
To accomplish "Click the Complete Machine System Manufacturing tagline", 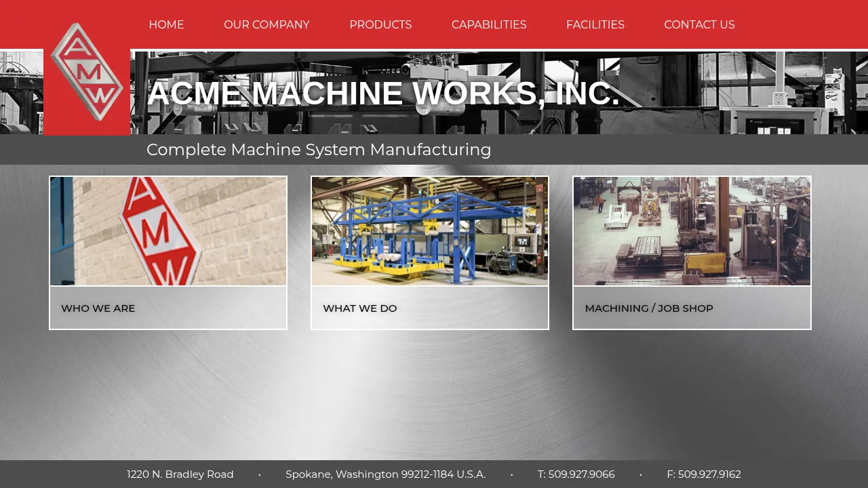I will click(319, 150).
